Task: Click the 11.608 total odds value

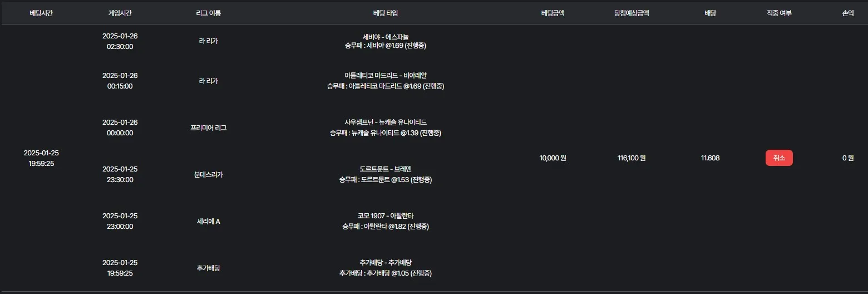Action: (x=711, y=158)
